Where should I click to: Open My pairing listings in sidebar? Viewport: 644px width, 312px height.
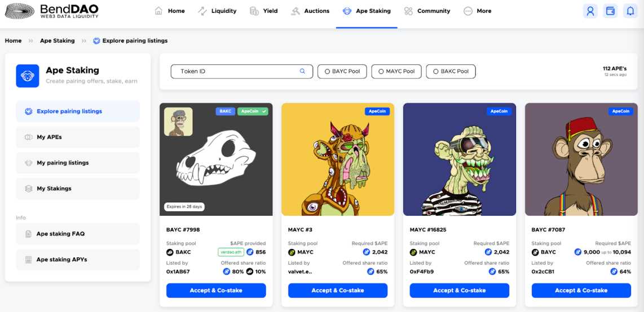(x=63, y=163)
